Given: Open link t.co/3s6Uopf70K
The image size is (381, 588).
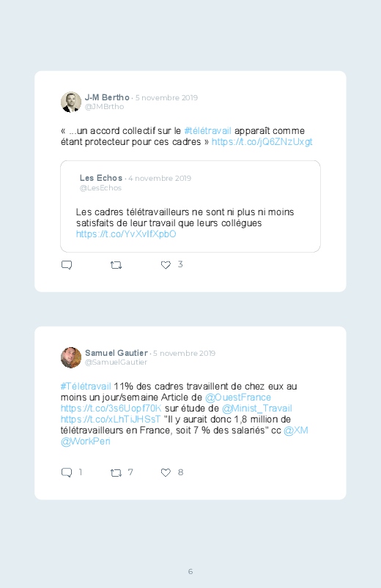Looking at the screenshot, I should pyautogui.click(x=111, y=408).
